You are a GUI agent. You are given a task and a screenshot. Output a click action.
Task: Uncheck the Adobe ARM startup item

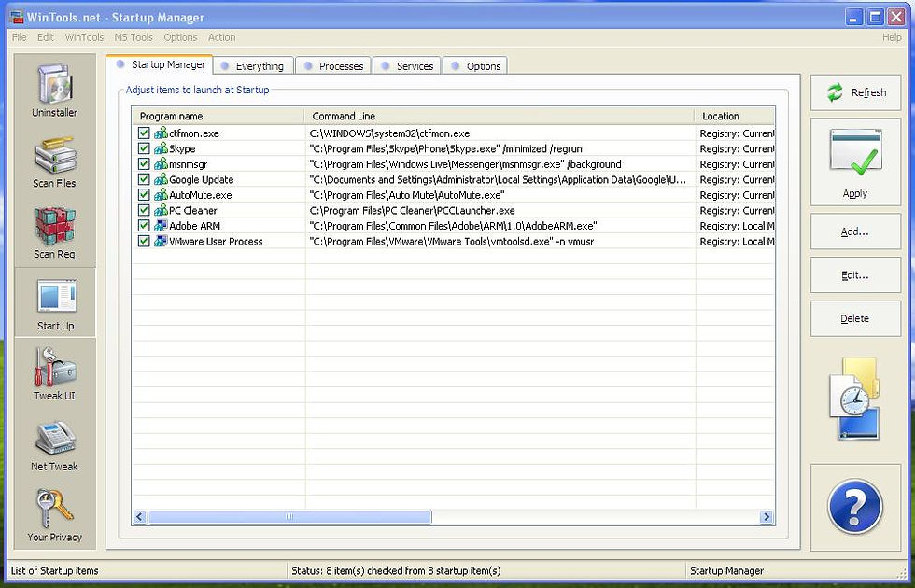point(144,226)
